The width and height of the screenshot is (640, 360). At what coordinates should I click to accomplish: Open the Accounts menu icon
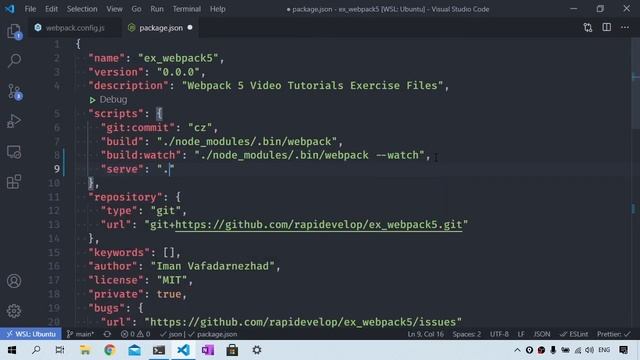coord(14,281)
